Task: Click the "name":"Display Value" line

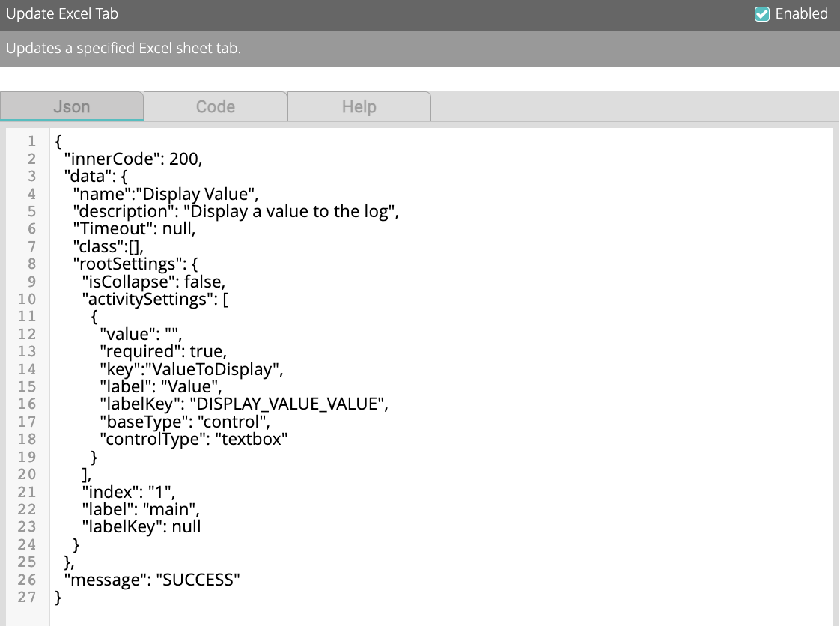Action: tap(165, 193)
